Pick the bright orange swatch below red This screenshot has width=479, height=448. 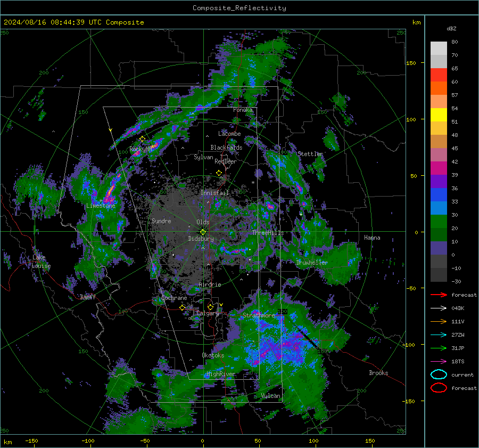pos(439,88)
